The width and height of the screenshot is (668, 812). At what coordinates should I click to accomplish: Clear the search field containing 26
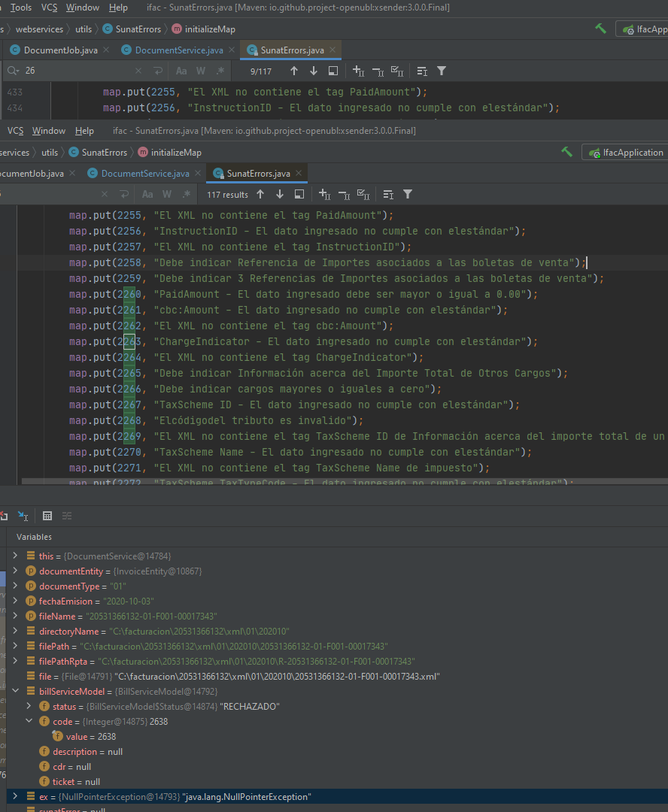click(138, 71)
